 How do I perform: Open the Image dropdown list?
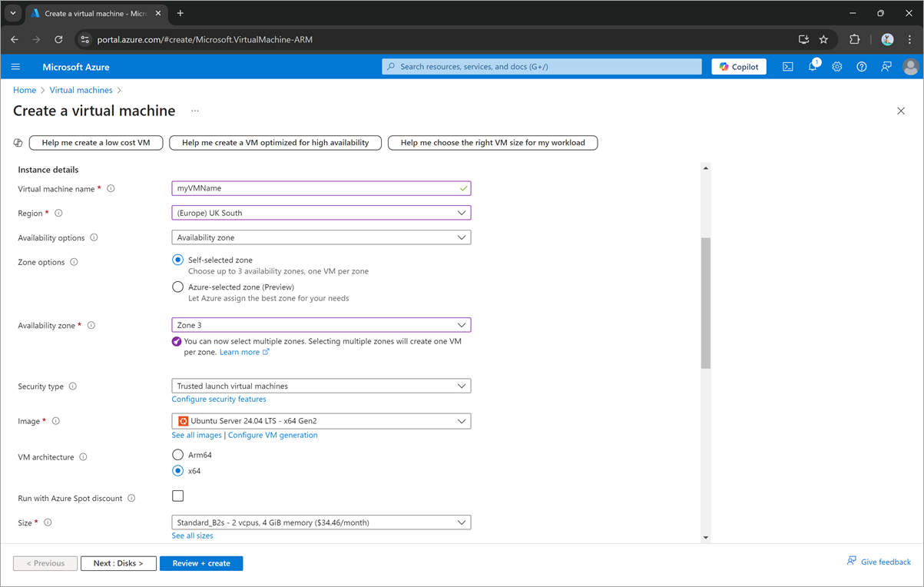tap(321, 421)
